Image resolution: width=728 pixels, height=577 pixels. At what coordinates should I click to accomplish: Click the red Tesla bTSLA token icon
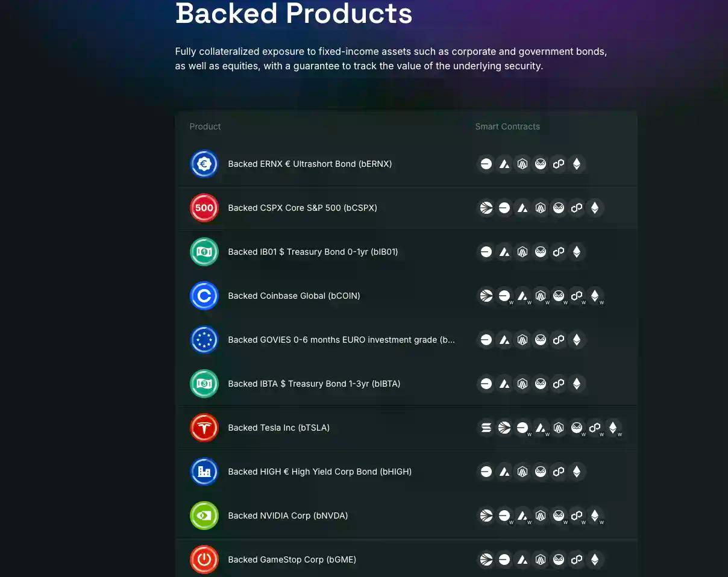click(204, 428)
